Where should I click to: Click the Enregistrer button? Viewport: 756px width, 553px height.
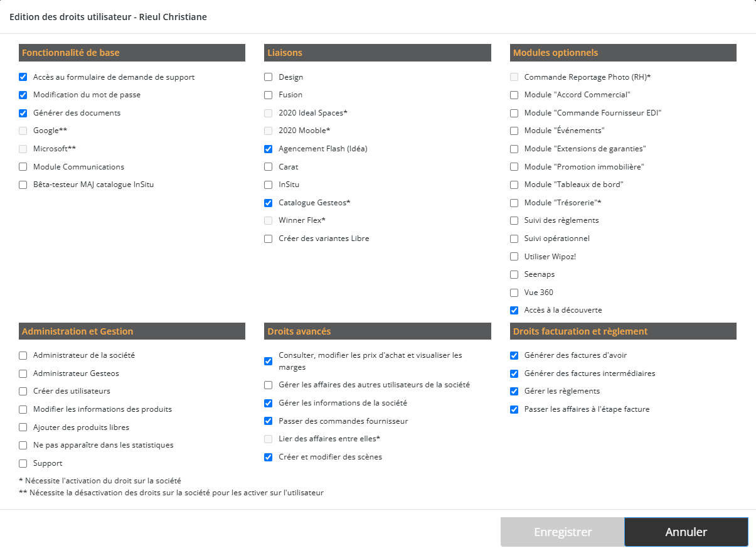562,532
